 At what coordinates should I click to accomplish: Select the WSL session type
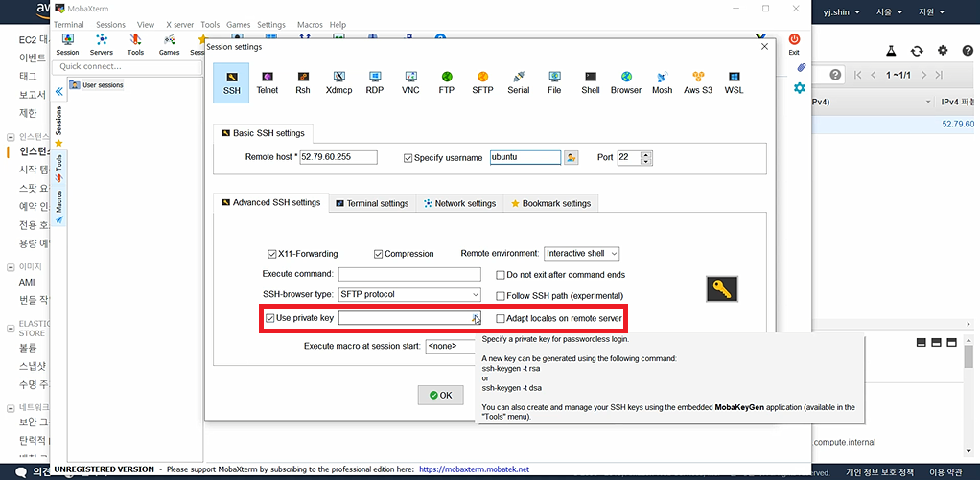pyautogui.click(x=734, y=82)
